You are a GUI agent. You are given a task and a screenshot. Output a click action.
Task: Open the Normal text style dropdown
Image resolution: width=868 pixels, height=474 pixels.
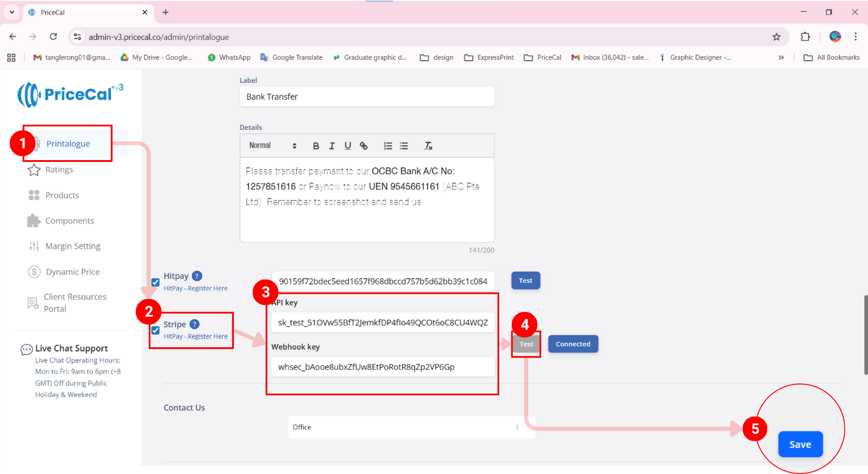tap(272, 146)
